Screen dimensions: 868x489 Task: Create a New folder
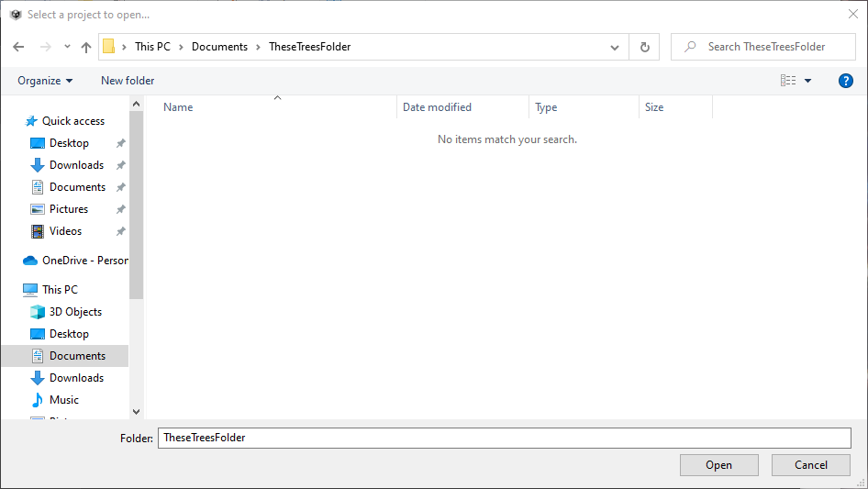tap(128, 81)
